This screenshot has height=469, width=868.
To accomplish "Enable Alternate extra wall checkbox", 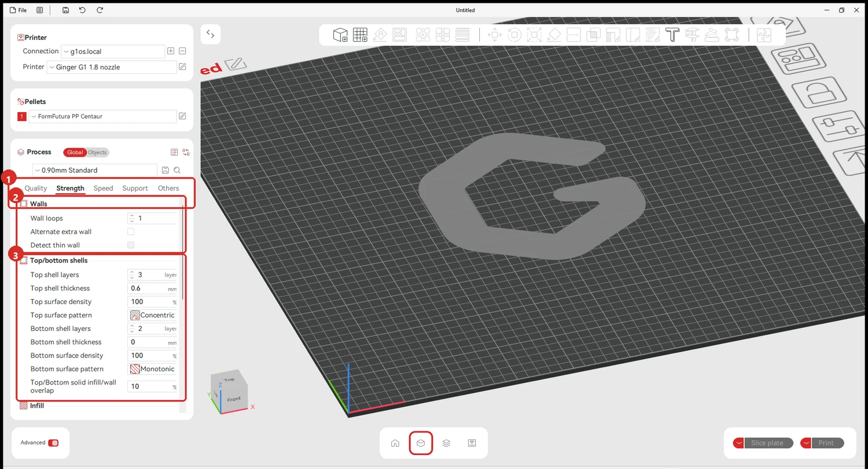I will 131,231.
